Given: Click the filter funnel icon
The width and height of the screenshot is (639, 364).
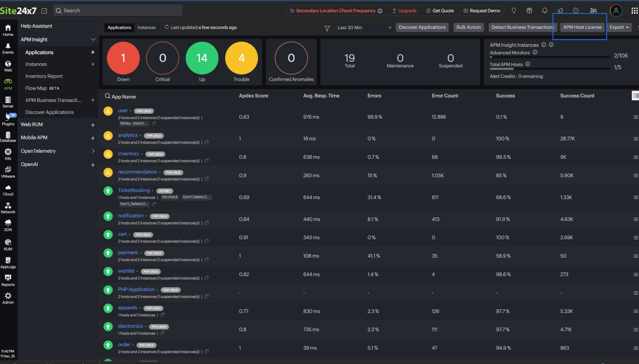Looking at the screenshot, I should (x=327, y=28).
